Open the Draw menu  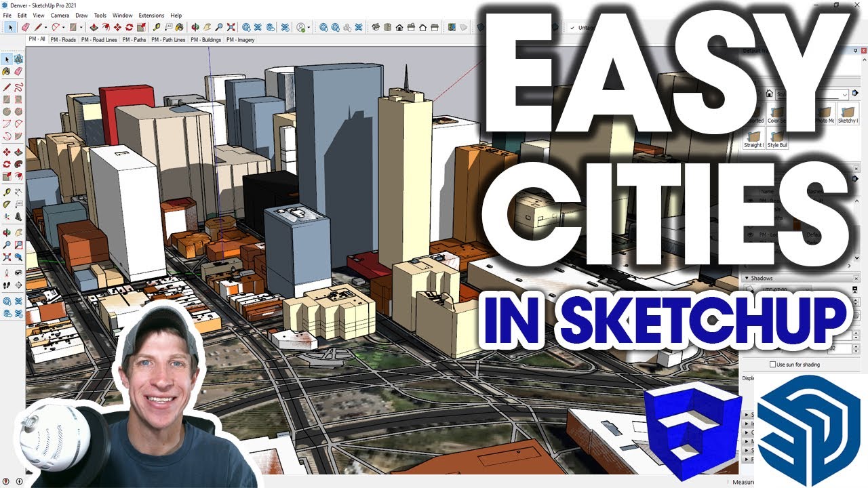pyautogui.click(x=81, y=15)
